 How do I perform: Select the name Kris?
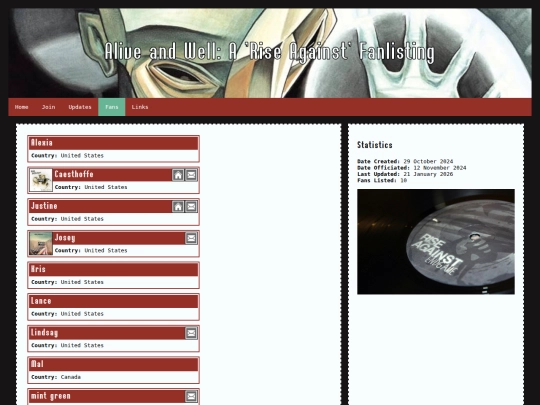38,269
